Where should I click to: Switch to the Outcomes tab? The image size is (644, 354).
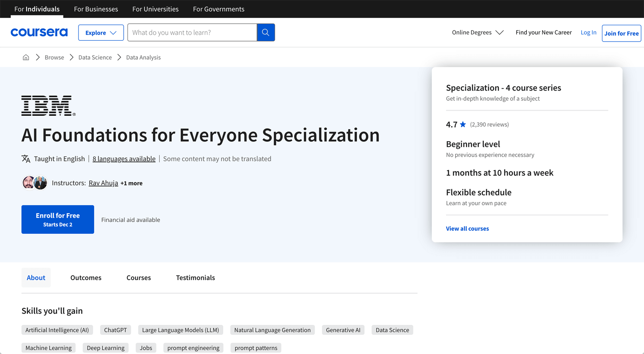point(86,278)
